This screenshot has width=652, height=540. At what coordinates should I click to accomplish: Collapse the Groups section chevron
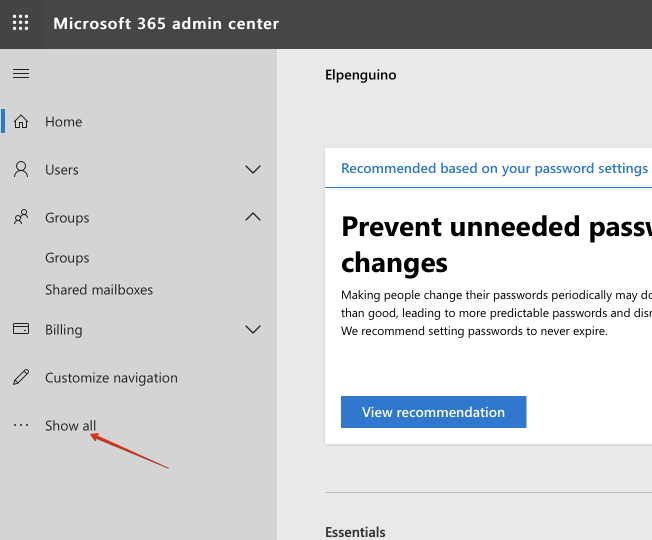coord(253,217)
